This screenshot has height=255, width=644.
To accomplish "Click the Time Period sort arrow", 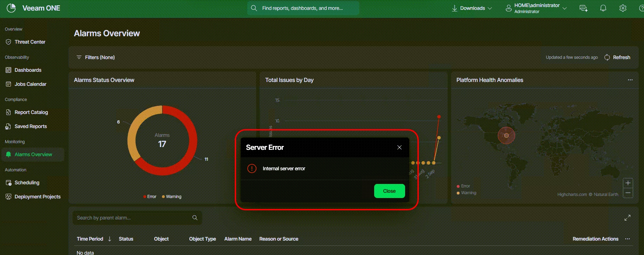I will tap(110, 239).
